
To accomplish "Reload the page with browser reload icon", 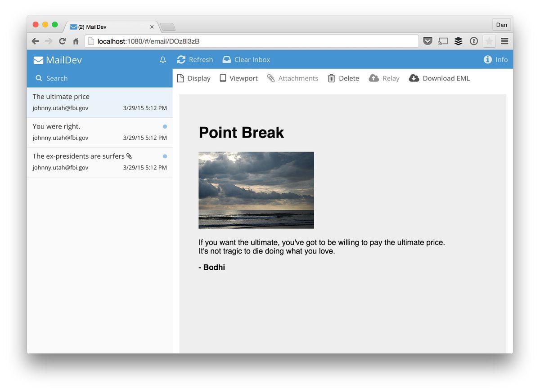I will click(62, 41).
